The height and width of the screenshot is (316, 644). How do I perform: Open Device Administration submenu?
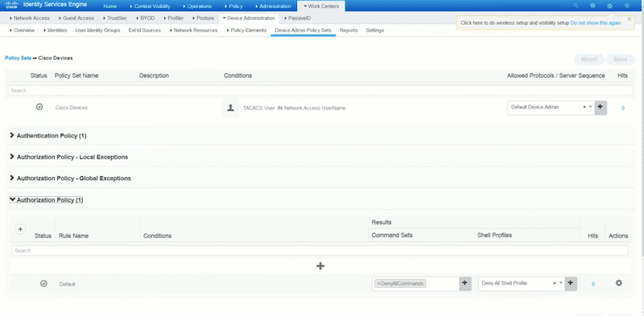click(x=249, y=18)
